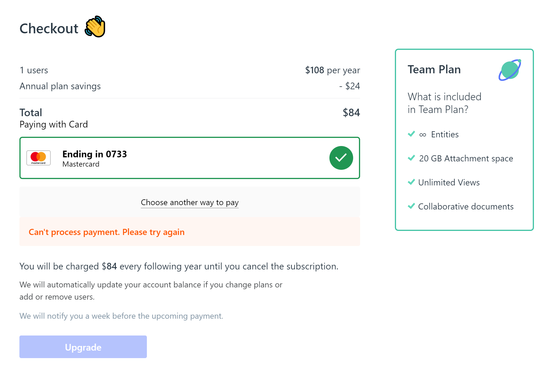
Task: Click the checkmark beside 20 GB Attachment space
Action: click(x=411, y=158)
